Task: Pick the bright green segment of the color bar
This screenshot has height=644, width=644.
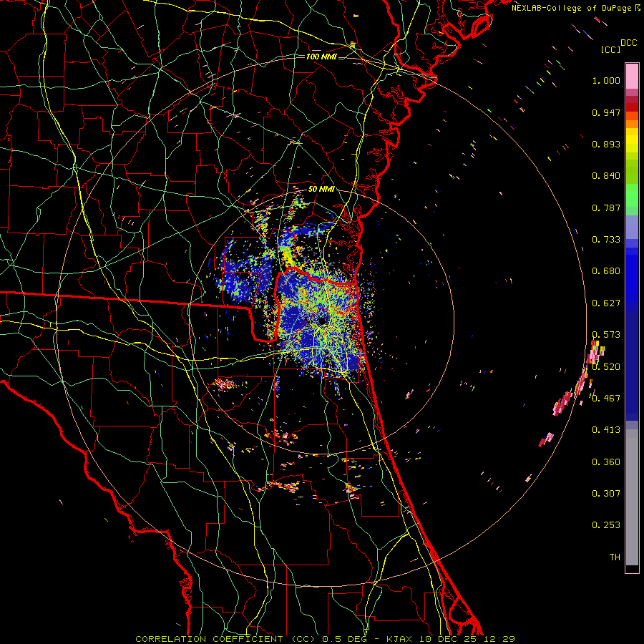Action: coord(632,195)
